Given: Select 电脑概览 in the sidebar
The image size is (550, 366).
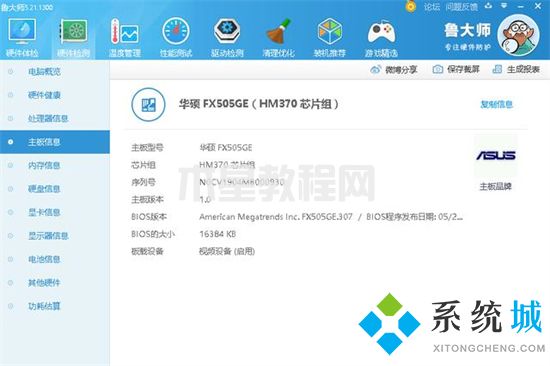Looking at the screenshot, I should (x=55, y=72).
